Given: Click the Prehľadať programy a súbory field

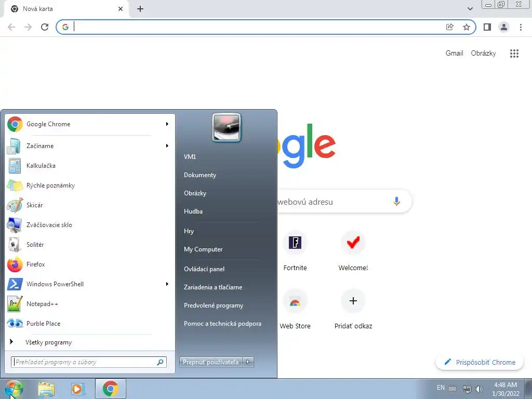Looking at the screenshot, I should coord(89,362).
